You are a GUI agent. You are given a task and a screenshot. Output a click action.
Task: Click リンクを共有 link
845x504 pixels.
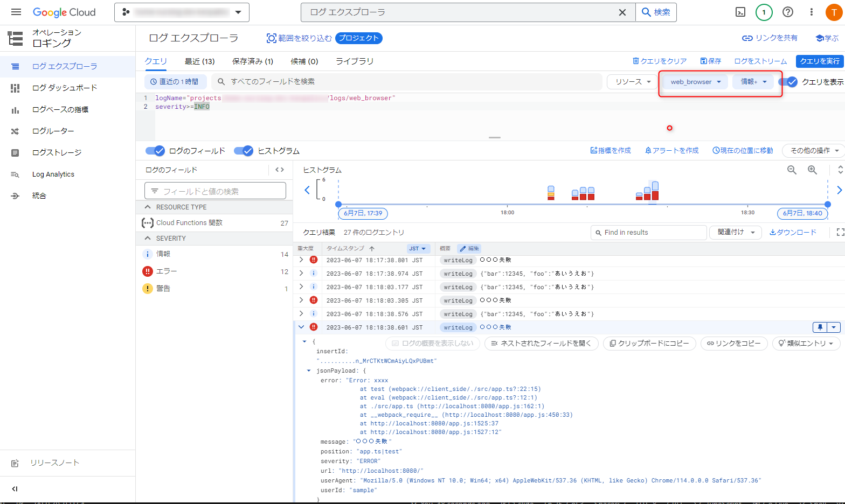click(x=770, y=38)
